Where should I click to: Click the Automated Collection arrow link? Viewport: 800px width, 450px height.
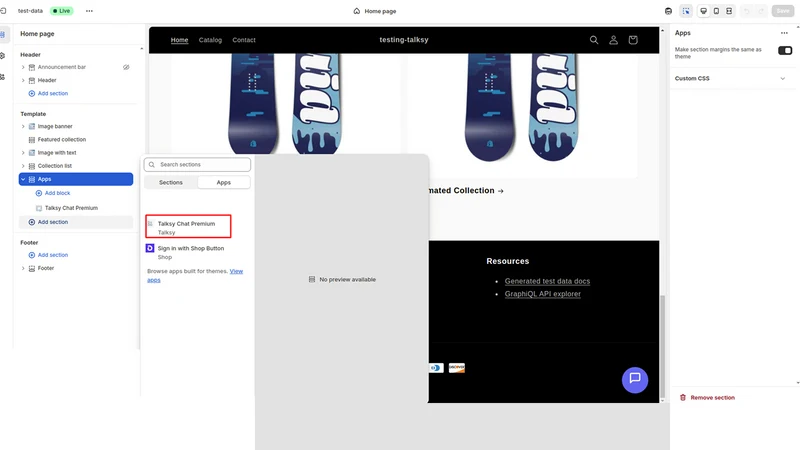(x=466, y=190)
